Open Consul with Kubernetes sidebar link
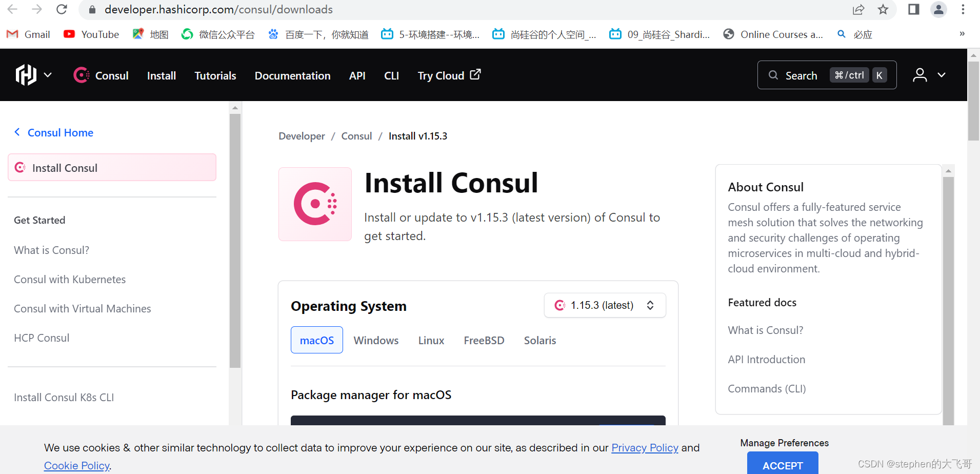The width and height of the screenshot is (980, 474). (x=70, y=279)
